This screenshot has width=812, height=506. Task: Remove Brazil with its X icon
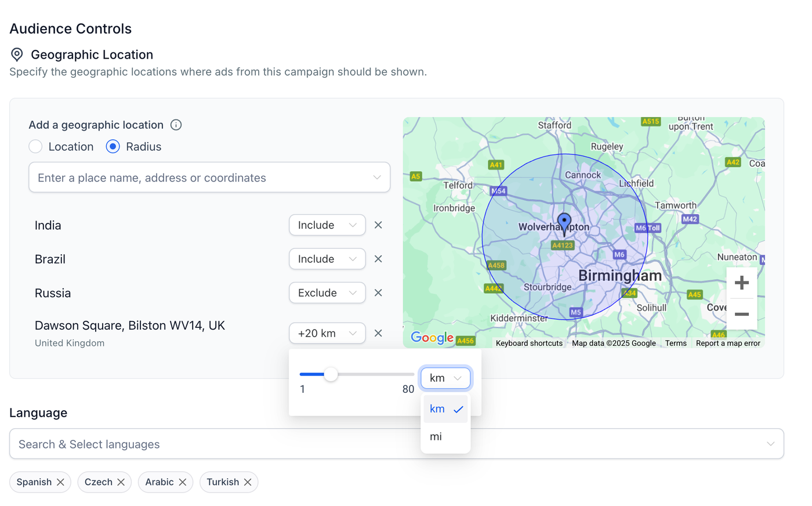coord(378,259)
